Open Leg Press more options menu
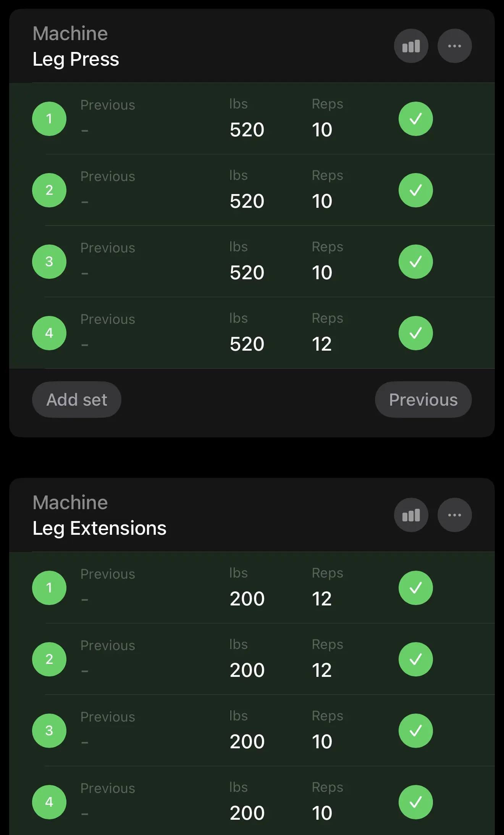 click(x=454, y=46)
